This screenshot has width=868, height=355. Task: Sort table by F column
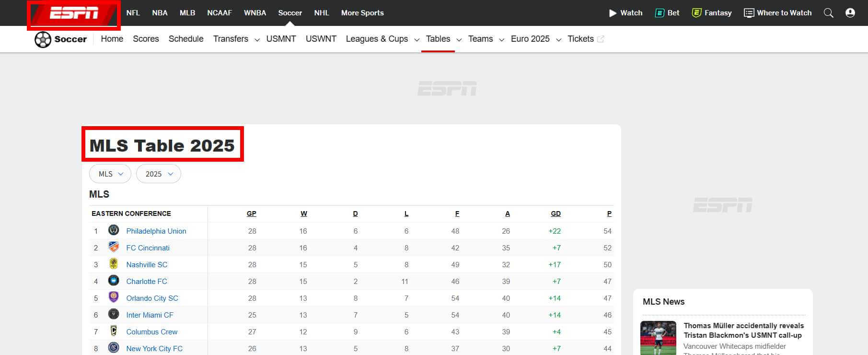click(x=457, y=213)
